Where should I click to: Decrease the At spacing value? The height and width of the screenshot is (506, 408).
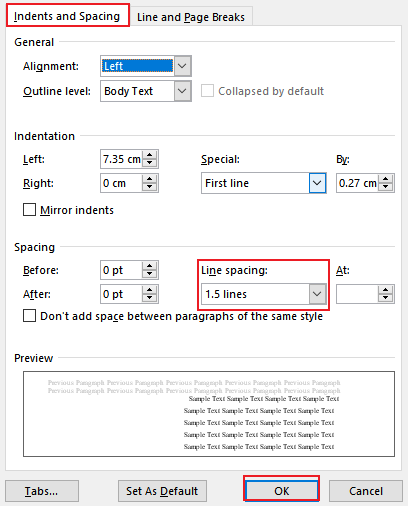pyautogui.click(x=386, y=298)
